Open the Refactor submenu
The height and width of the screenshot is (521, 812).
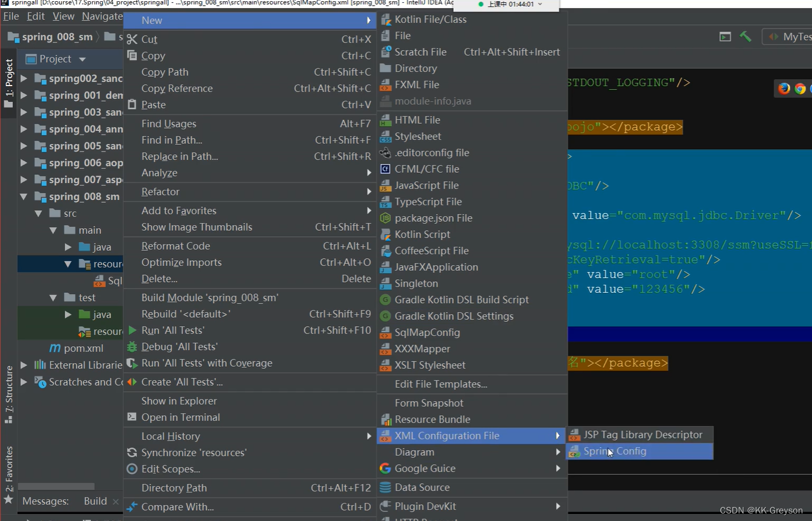tap(250, 192)
